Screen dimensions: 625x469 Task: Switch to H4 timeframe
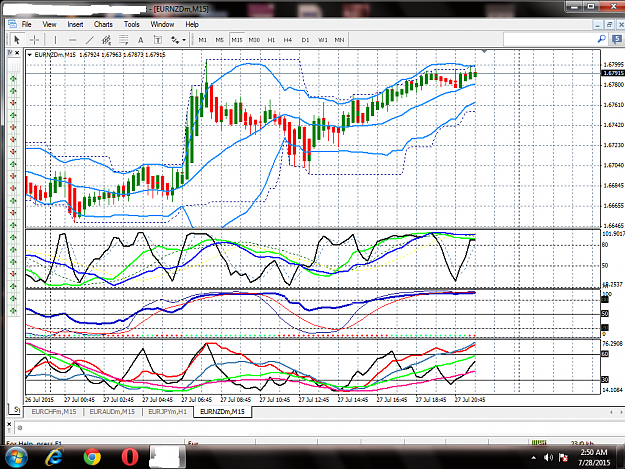coord(288,40)
